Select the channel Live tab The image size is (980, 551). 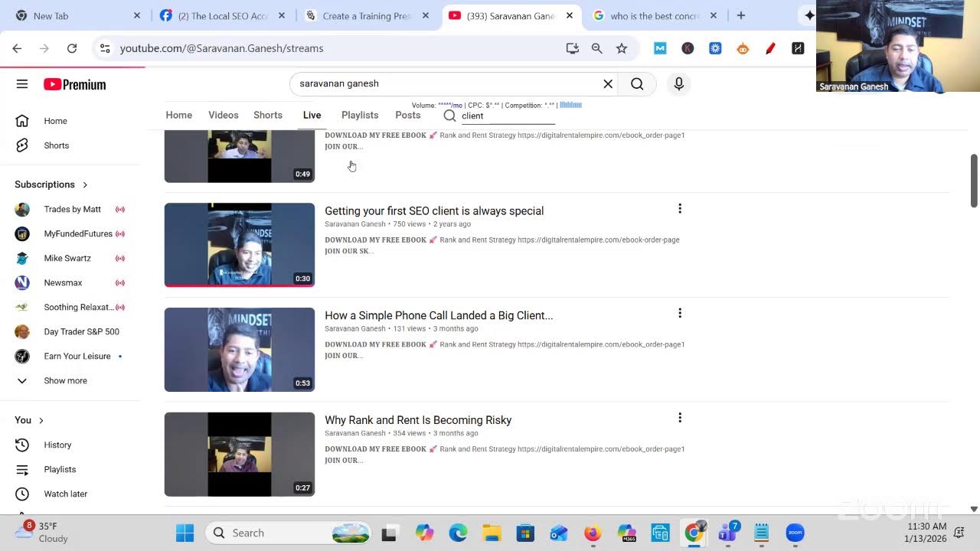tap(312, 115)
